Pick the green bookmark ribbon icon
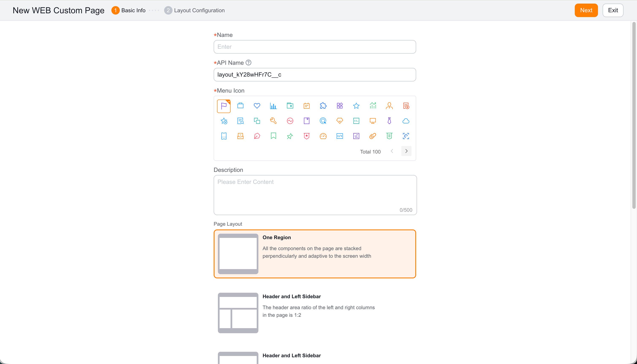 pyautogui.click(x=273, y=136)
